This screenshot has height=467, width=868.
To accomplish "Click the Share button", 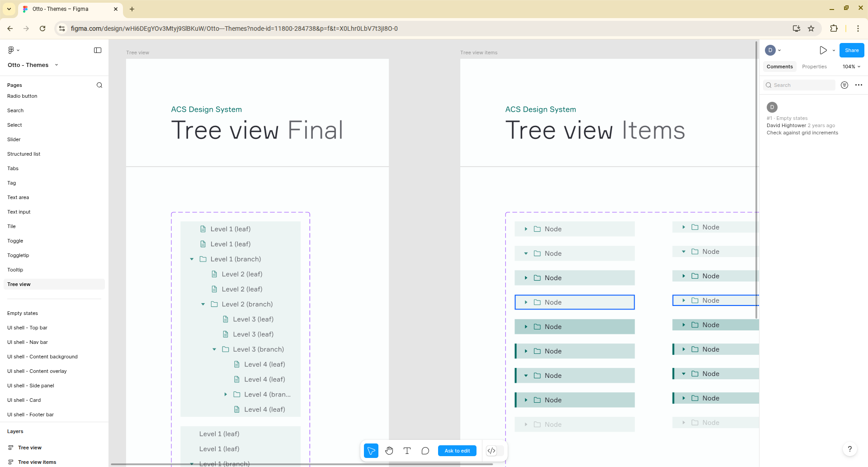I will (x=851, y=50).
